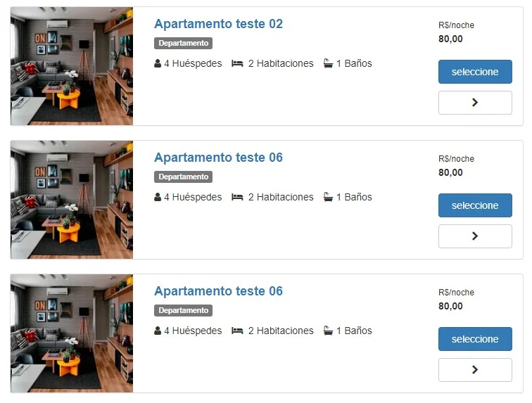Click guests icon in second listing
The width and height of the screenshot is (532, 403).
(x=158, y=197)
